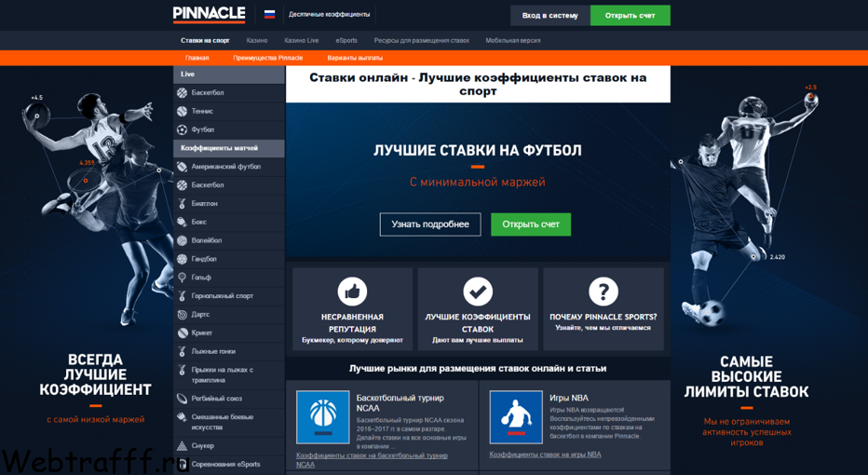Image resolution: width=868 pixels, height=475 pixels.
Task: Click soccer ball icon beside Футбол
Action: 183,129
